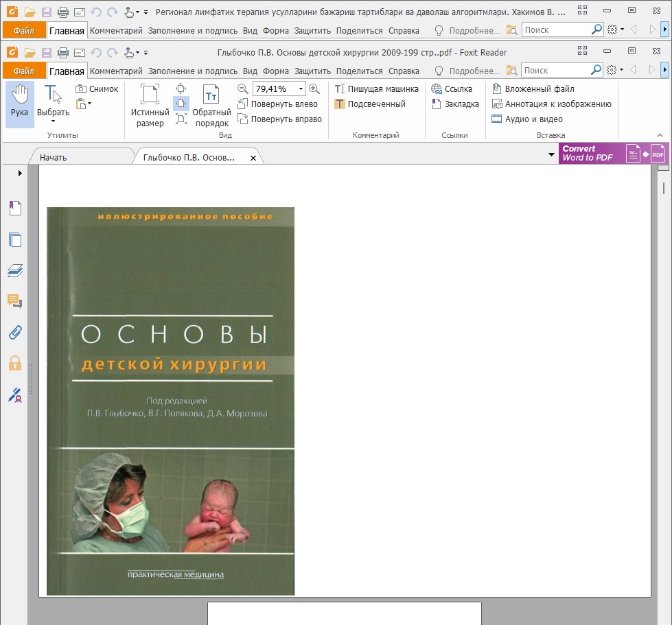
Task: Click Повернуть влево to rotate left
Action: tap(278, 104)
